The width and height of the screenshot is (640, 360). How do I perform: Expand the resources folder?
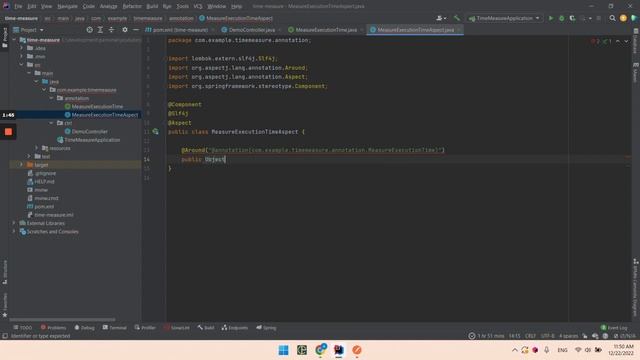(x=37, y=148)
